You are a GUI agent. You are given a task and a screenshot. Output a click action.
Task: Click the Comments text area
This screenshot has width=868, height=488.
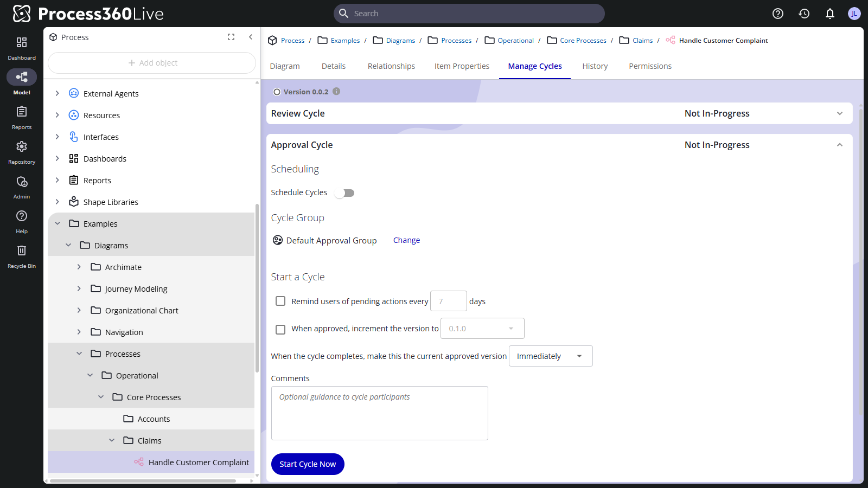click(380, 413)
